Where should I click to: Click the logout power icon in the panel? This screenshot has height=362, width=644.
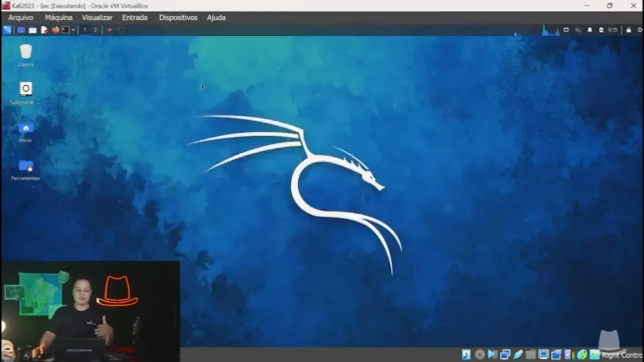point(640,30)
